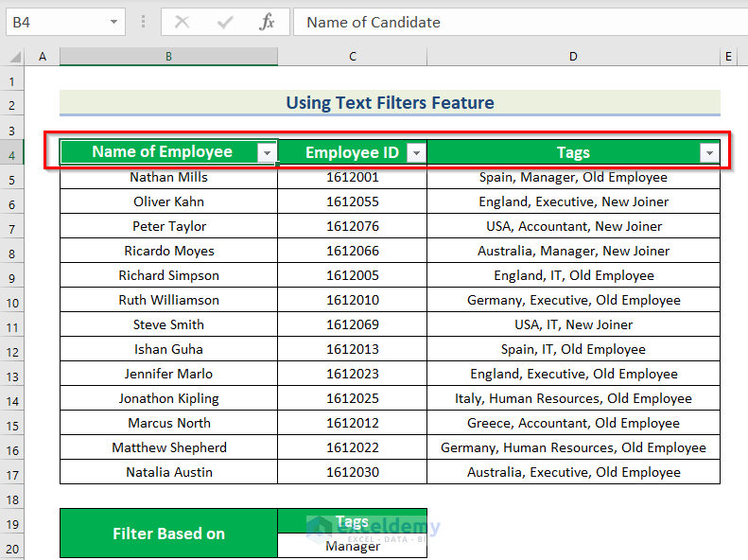Open the Employee ID filter dropdown
Screen dimensions: 748x560
(x=416, y=153)
